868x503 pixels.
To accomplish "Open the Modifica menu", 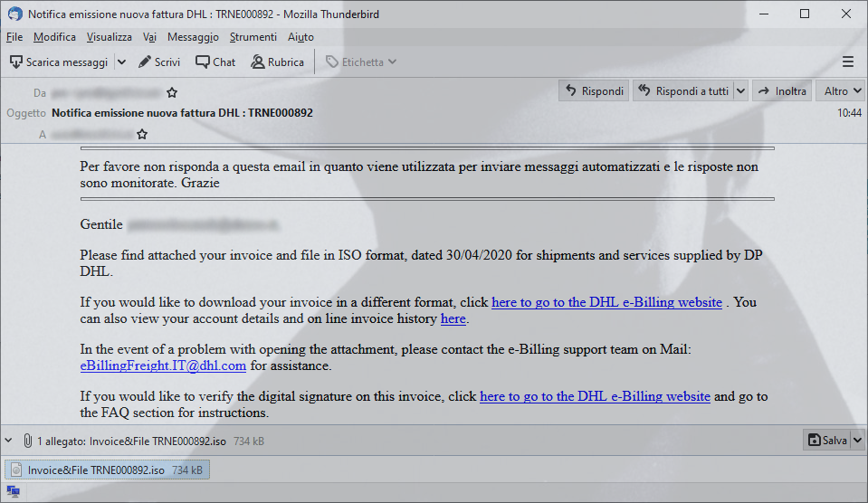I will pyautogui.click(x=54, y=37).
